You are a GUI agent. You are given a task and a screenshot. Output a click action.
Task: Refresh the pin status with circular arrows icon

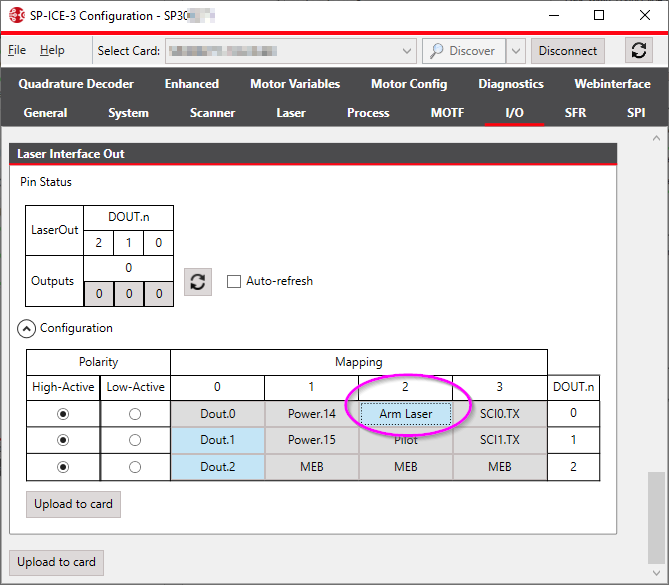[x=198, y=282]
